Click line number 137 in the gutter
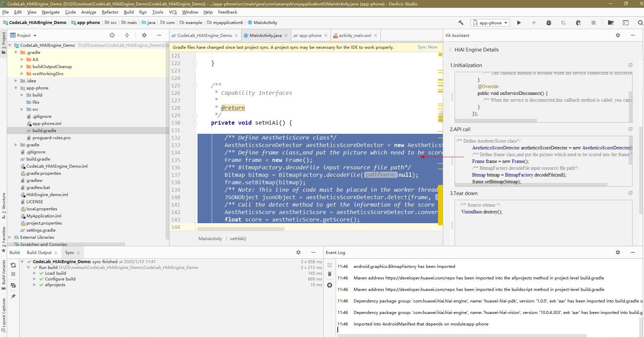Viewport: 644px width, 338px height. click(x=176, y=175)
